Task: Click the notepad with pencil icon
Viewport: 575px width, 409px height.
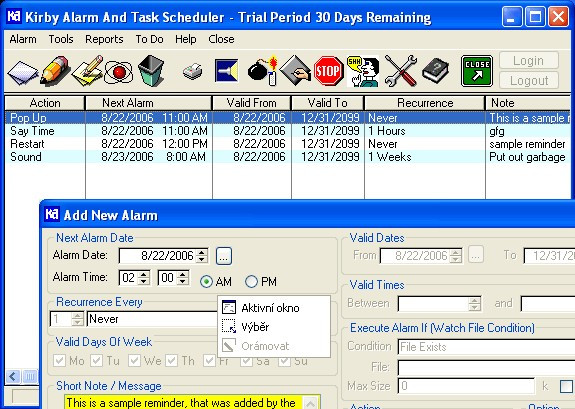Action: (x=87, y=71)
